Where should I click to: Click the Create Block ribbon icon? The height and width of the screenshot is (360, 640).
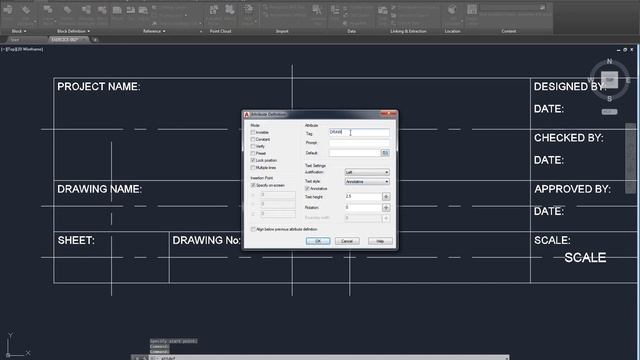tap(48, 10)
